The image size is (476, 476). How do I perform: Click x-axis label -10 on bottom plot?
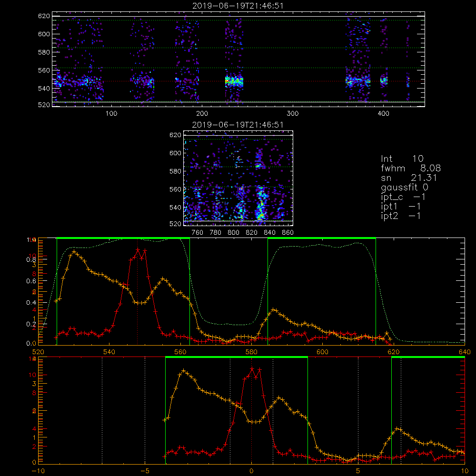[x=38, y=471]
